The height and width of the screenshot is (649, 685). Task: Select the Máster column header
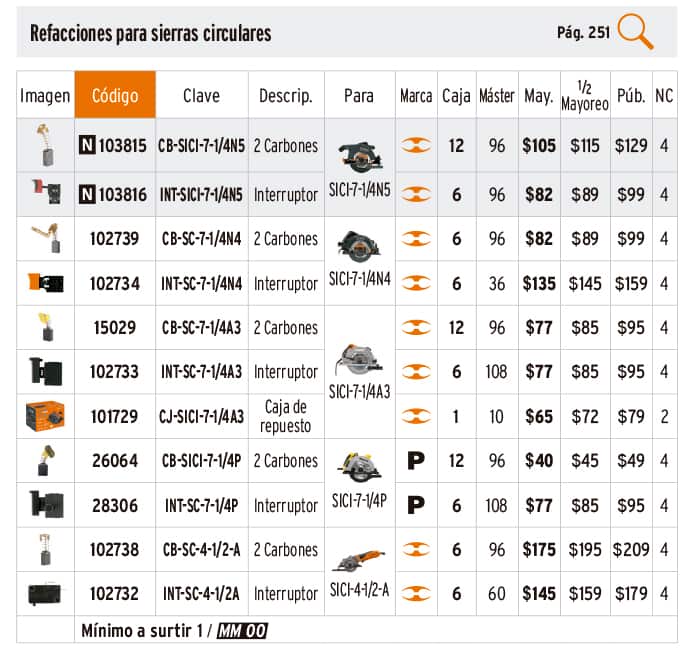[497, 95]
